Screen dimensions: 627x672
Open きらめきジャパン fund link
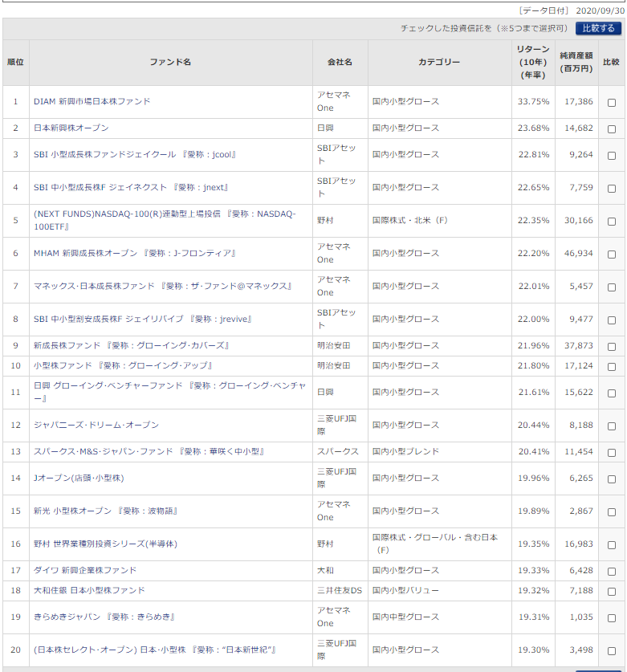pos(104,617)
